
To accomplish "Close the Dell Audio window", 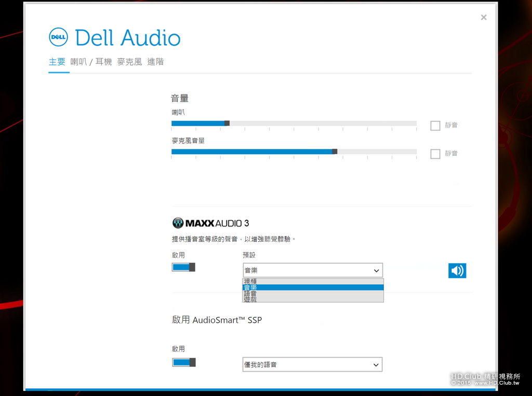I will click(x=484, y=18).
